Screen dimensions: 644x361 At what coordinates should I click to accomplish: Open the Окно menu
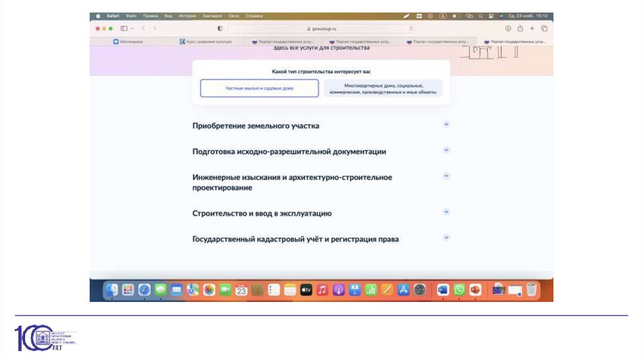234,16
